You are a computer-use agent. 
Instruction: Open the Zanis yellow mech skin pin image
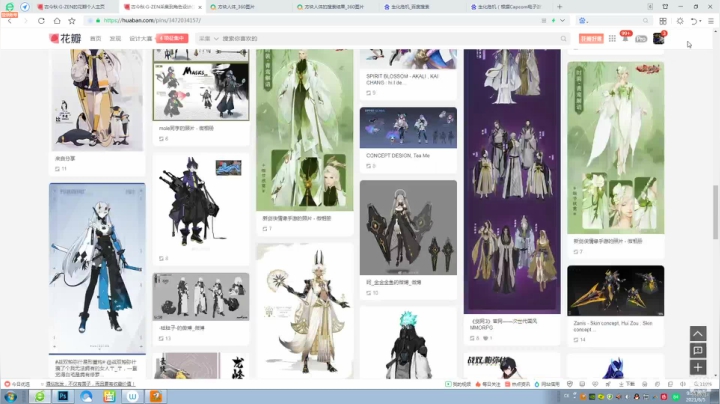615,290
